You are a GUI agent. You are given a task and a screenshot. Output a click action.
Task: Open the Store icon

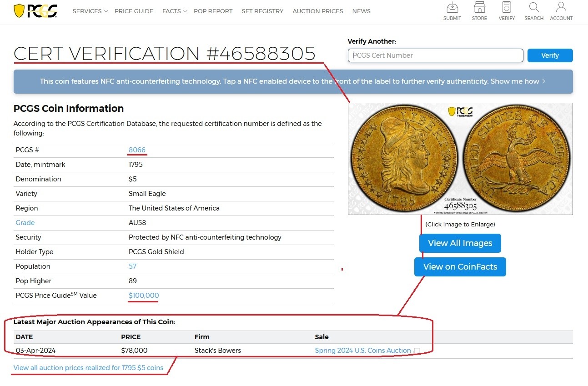coord(479,11)
